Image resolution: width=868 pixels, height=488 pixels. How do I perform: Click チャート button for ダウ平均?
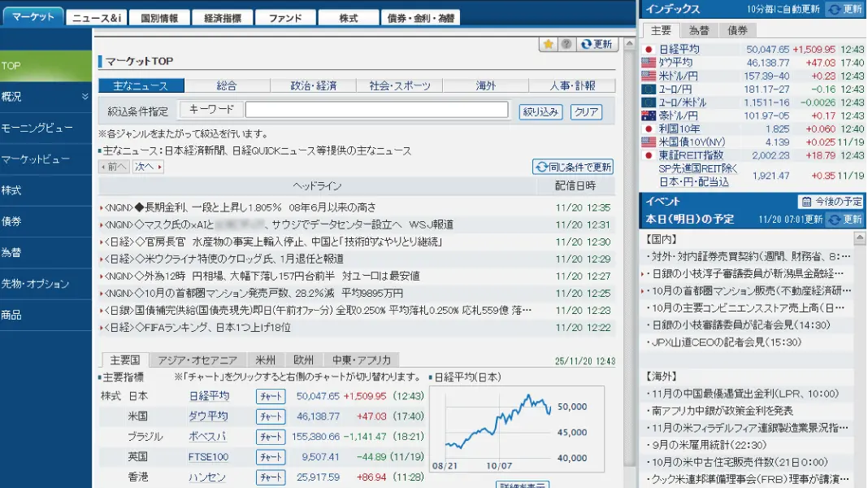pos(271,416)
